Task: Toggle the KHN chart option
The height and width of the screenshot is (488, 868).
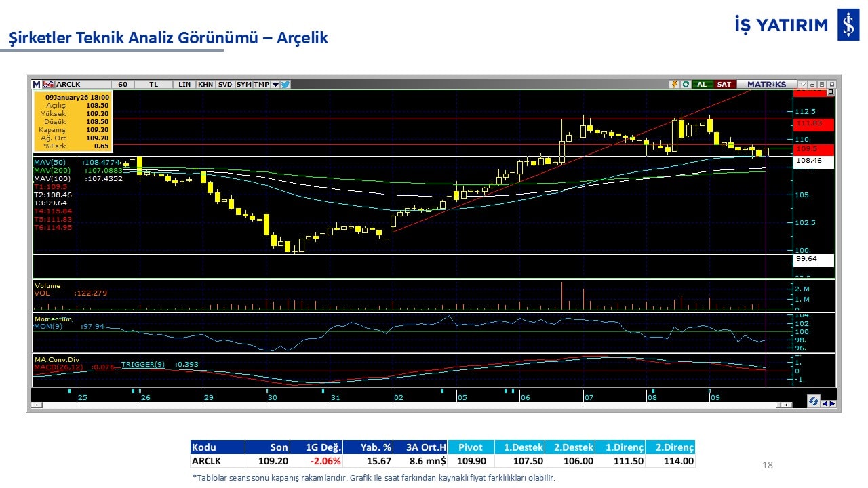Action: [205, 85]
